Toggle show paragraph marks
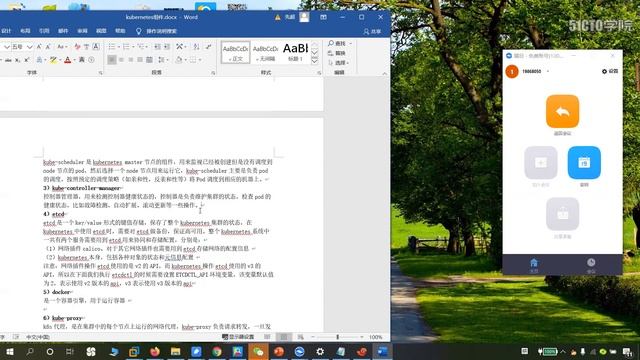The height and width of the screenshot is (360, 640). [x=209, y=47]
